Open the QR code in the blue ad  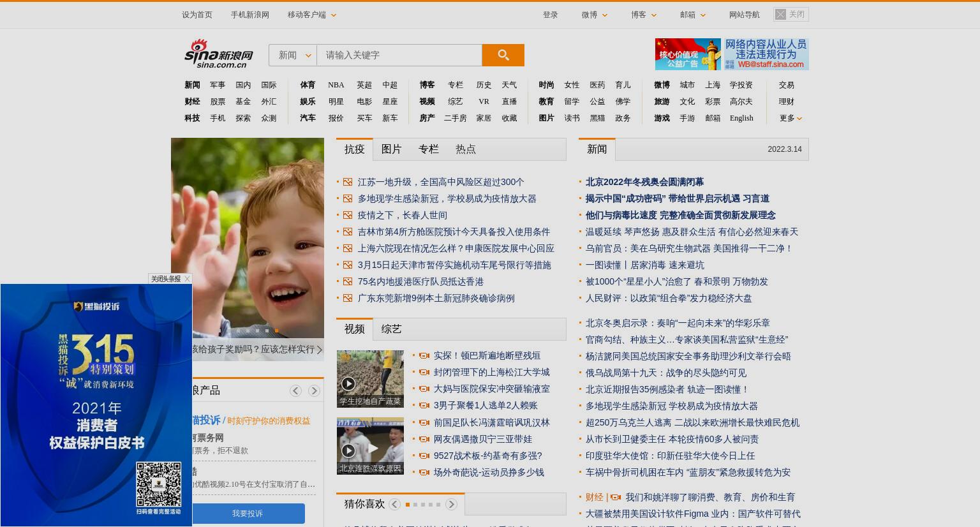tap(158, 484)
